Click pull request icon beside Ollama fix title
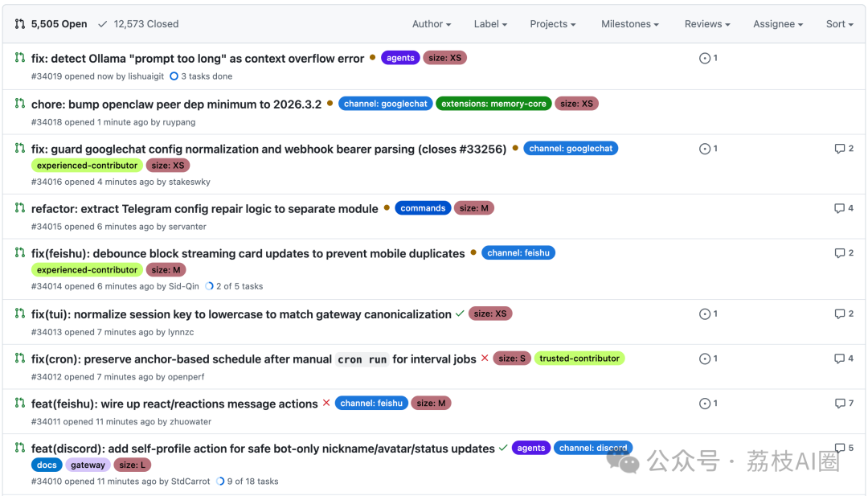The image size is (868, 496). (x=20, y=57)
